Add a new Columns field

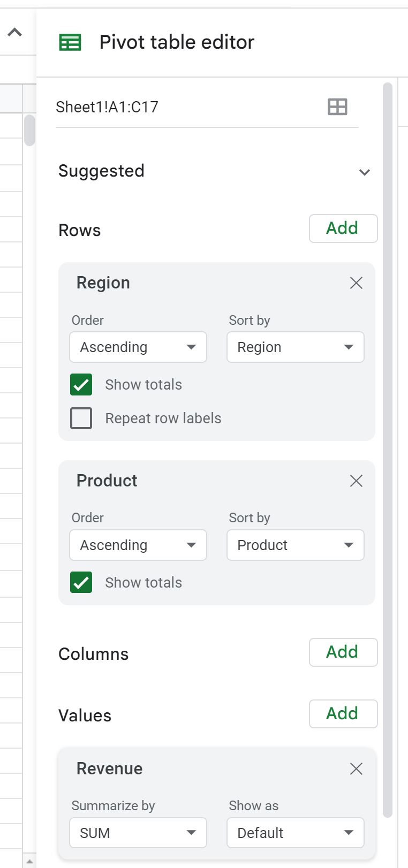(x=343, y=652)
